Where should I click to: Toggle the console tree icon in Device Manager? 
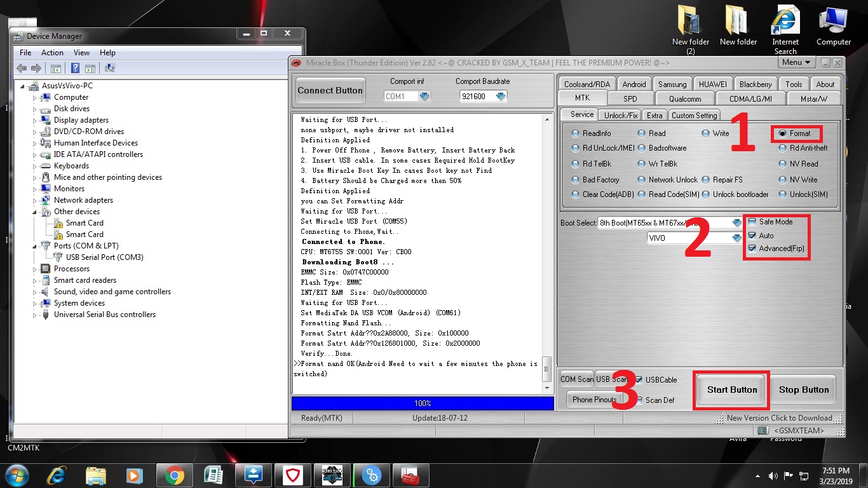pos(56,69)
